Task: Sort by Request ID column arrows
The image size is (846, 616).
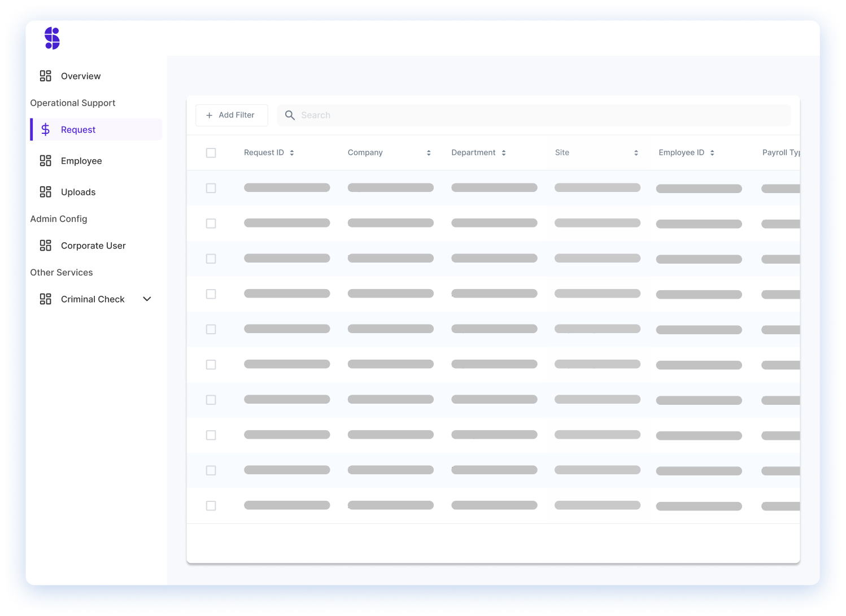Action: click(x=292, y=153)
